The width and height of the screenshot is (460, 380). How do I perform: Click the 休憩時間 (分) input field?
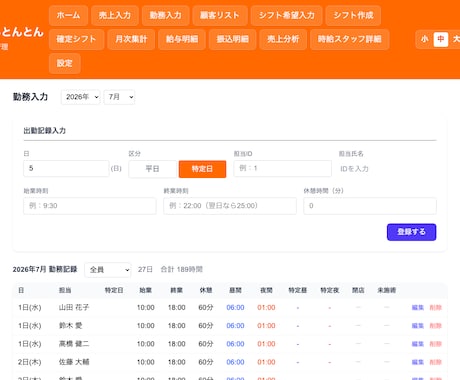(x=370, y=206)
